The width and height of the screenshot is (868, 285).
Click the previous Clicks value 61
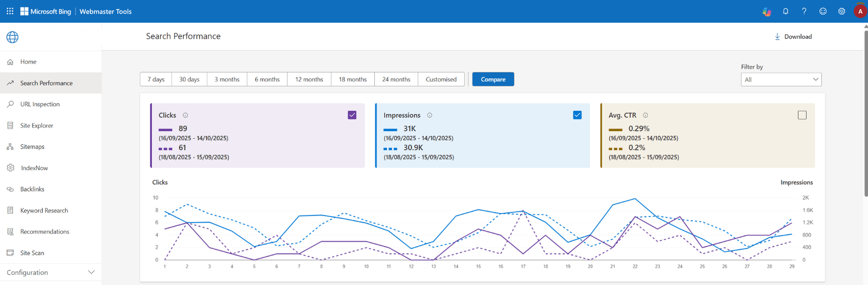click(182, 148)
